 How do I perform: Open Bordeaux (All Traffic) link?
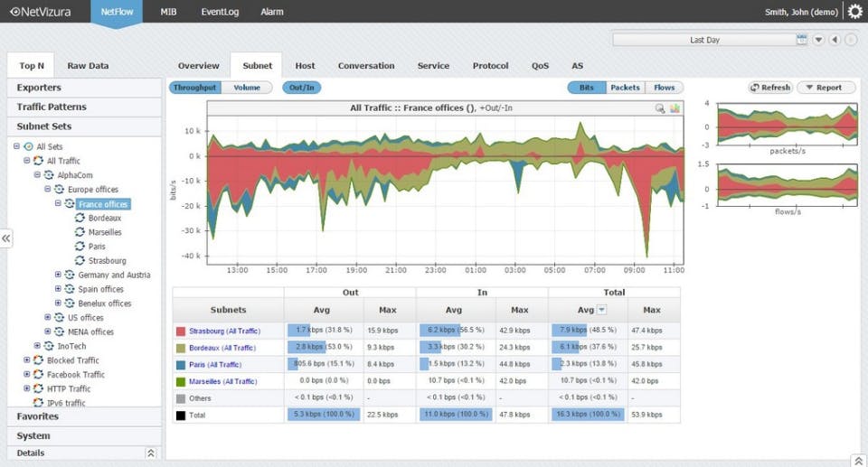click(x=222, y=348)
